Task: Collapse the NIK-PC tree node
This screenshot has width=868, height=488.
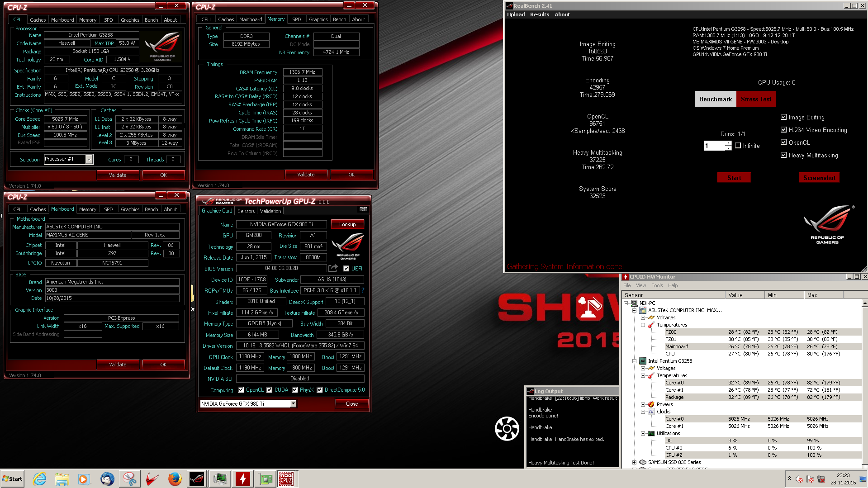Action: pos(626,303)
